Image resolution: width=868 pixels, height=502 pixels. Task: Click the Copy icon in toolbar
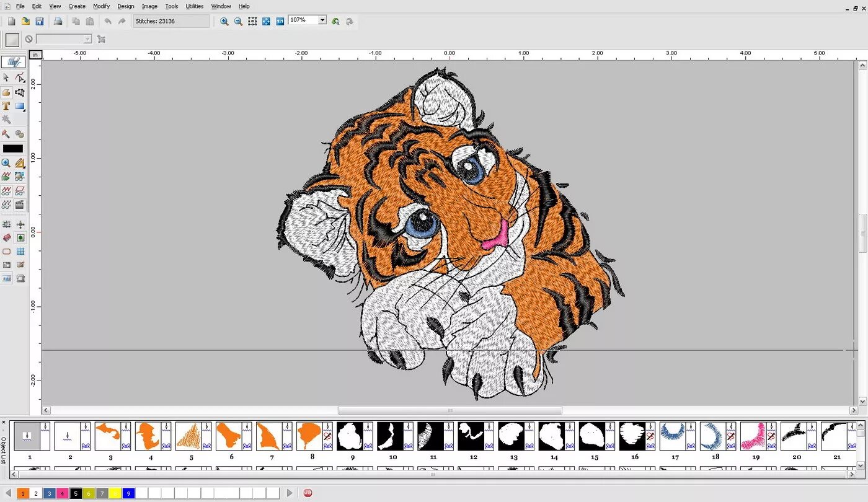[76, 21]
